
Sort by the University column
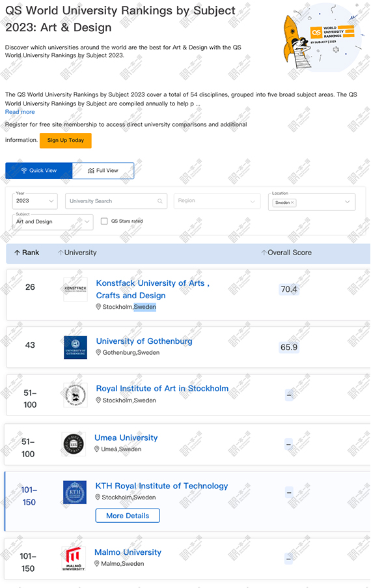coord(77,253)
